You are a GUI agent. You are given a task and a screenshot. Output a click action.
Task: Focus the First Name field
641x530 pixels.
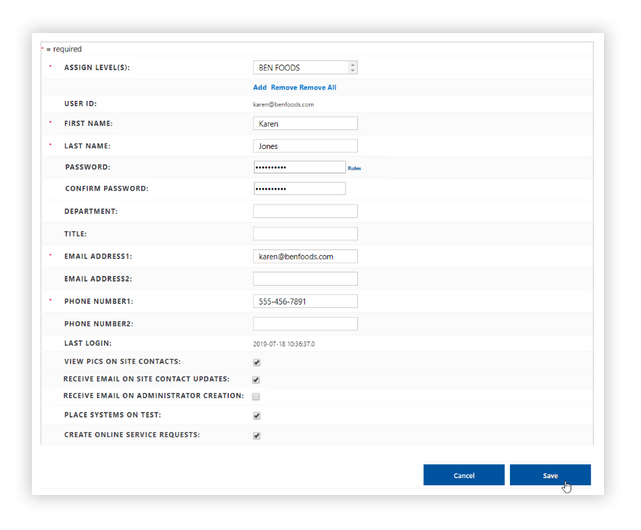point(305,124)
